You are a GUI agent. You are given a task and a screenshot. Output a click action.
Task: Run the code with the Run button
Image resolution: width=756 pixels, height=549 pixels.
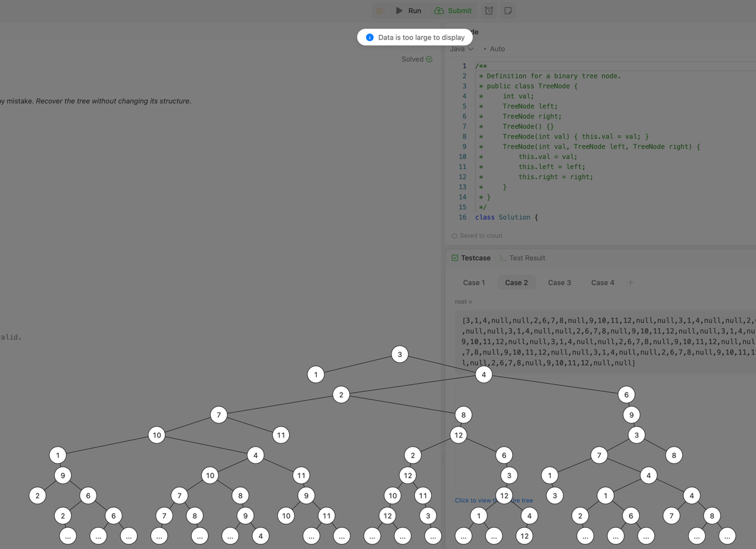click(x=408, y=11)
